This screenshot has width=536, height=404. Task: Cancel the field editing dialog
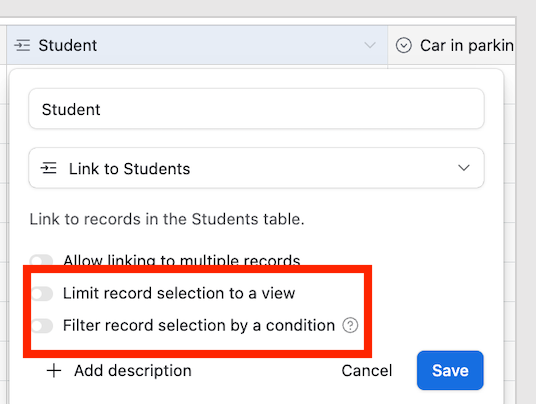coord(367,371)
